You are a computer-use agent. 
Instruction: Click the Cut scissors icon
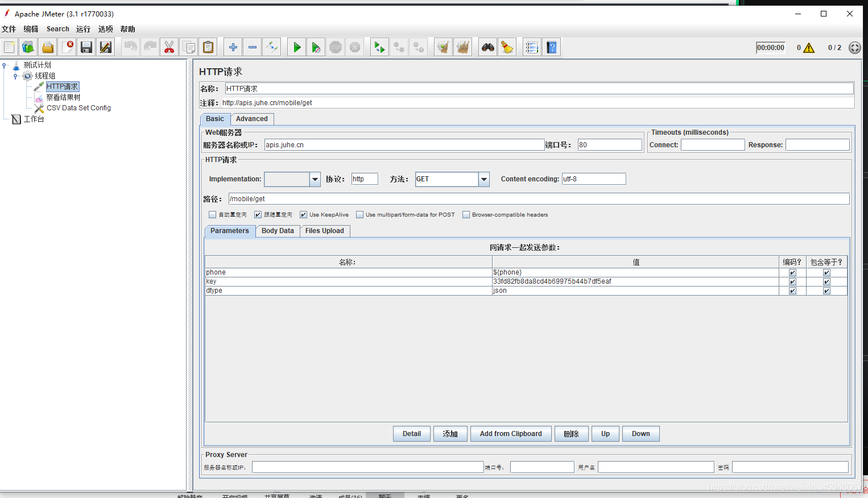click(x=170, y=47)
